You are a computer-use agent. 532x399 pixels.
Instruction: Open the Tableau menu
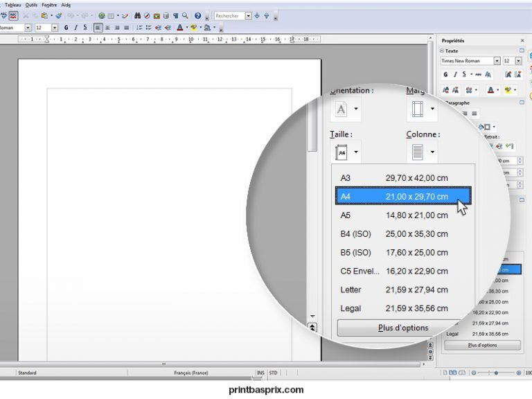[13, 5]
